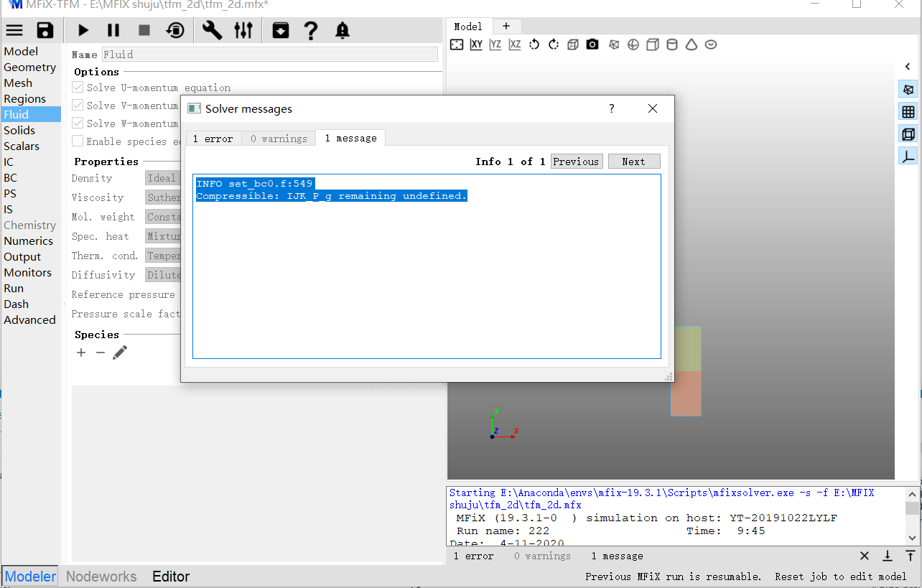Select Numerics in the left navigation
Screen dimensions: 922x588
29,241
